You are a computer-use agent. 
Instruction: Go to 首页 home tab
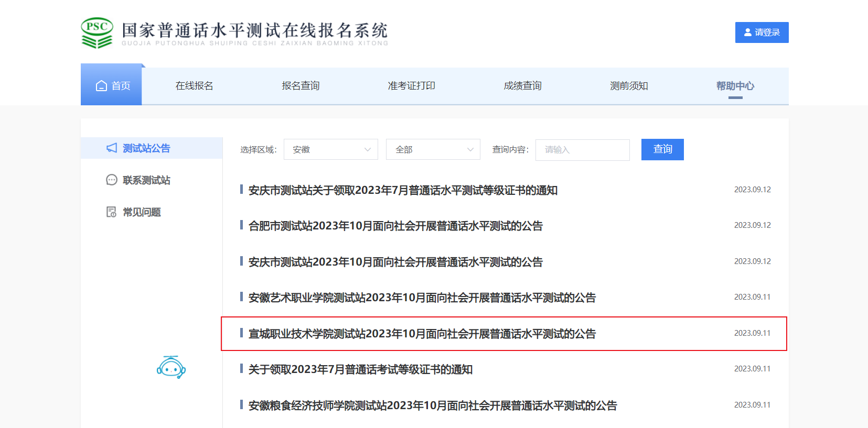click(x=111, y=85)
